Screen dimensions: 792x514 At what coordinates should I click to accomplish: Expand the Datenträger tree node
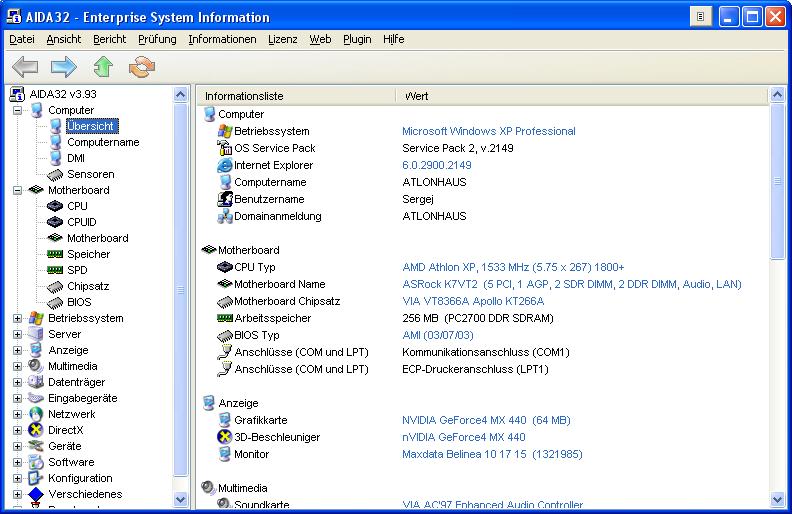17,382
